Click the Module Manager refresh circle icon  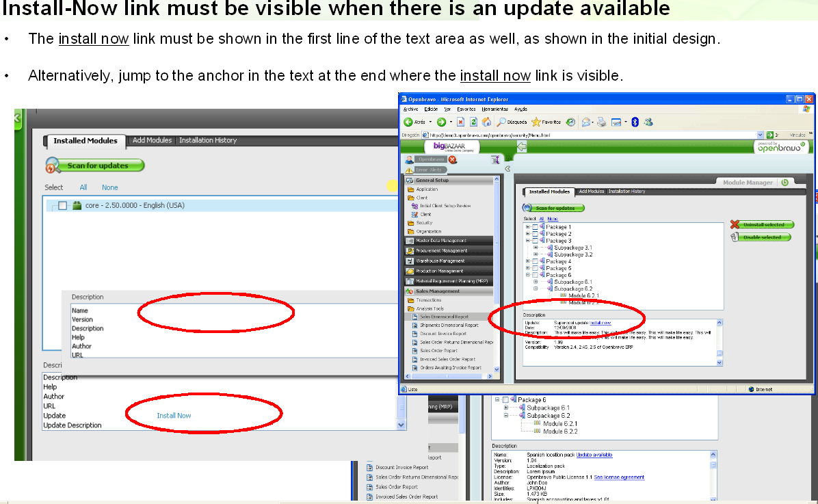click(x=784, y=182)
